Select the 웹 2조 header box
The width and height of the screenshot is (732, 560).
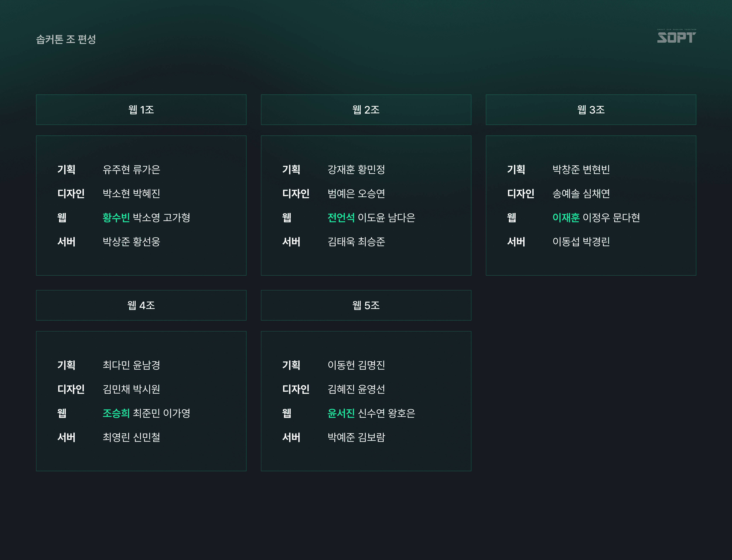[x=366, y=110]
